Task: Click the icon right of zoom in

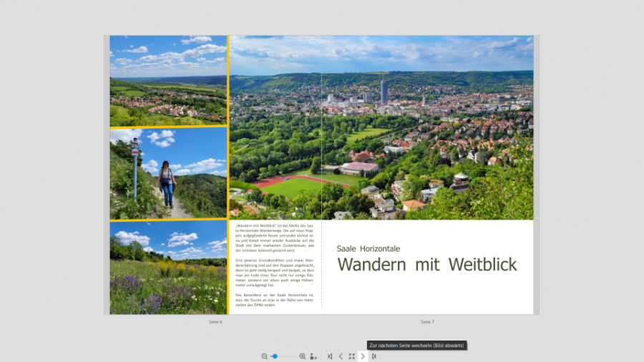Action: coord(313,356)
